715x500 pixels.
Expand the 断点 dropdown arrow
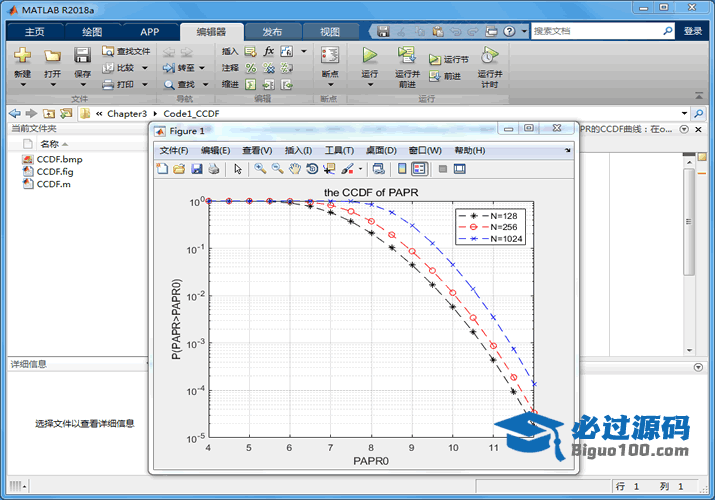331,85
